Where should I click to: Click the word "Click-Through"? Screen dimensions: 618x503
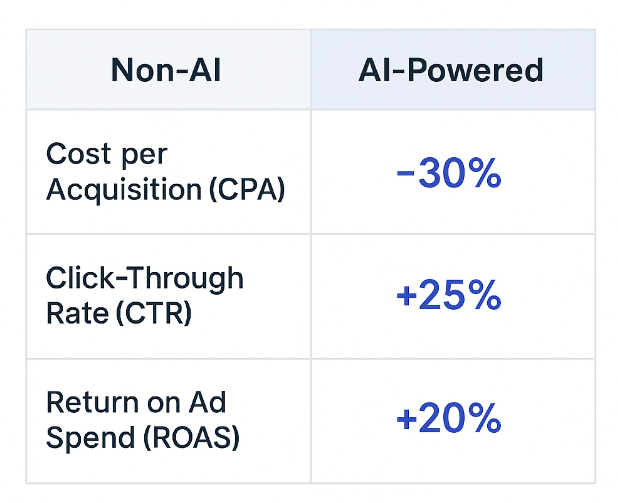145,278
